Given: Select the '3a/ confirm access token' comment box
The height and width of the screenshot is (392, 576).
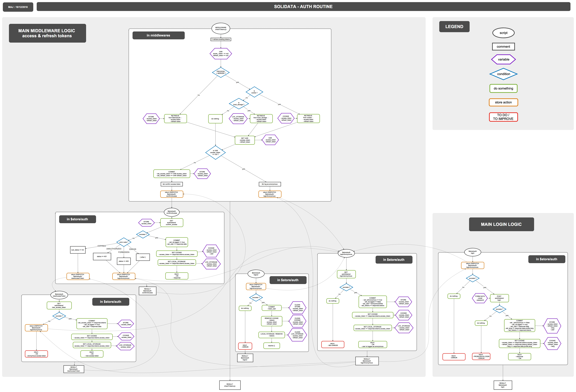Looking at the screenshot, I should (172, 184).
